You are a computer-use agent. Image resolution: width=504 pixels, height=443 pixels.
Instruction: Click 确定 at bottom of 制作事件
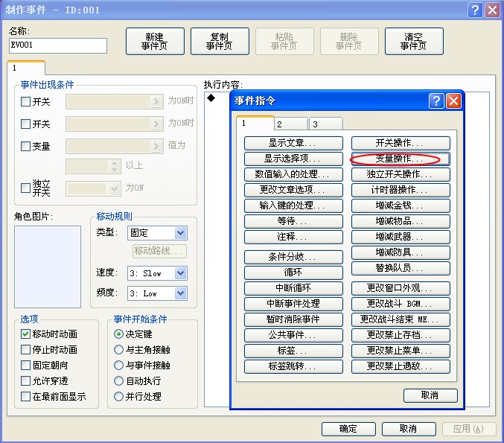coord(348,429)
